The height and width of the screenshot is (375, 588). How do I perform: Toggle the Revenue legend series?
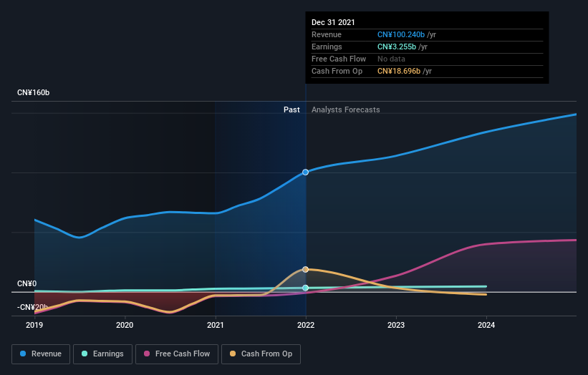point(41,354)
